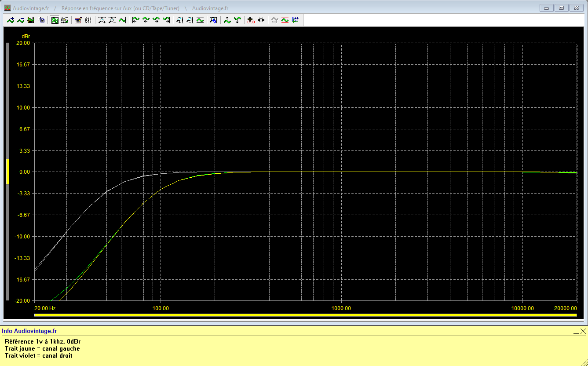The width and height of the screenshot is (588, 366).
Task: Click the 'dBr' axis unit label
Action: coord(26,36)
